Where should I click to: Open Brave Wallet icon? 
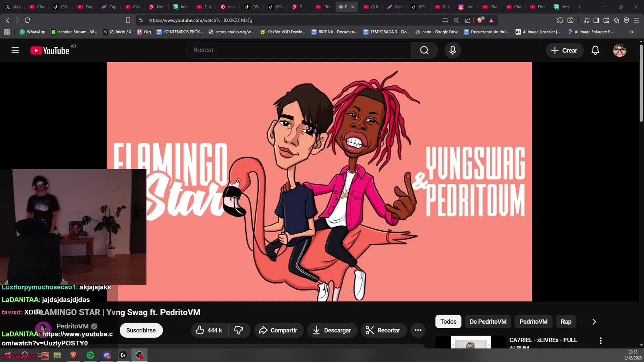(606, 20)
